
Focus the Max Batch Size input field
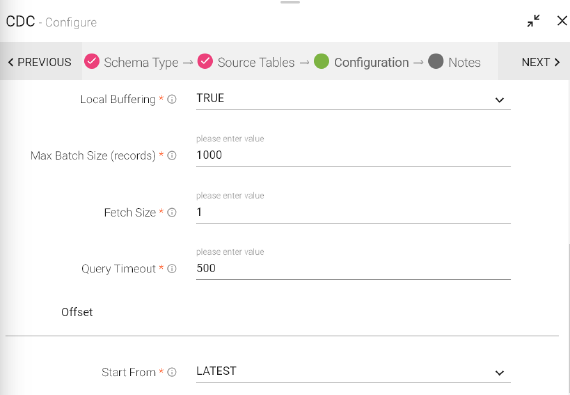(353, 156)
